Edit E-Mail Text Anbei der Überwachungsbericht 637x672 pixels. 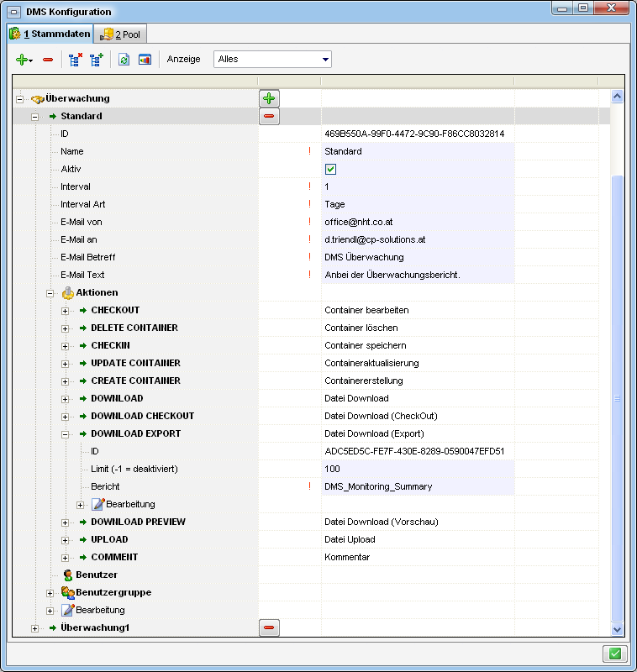pyautogui.click(x=418, y=275)
